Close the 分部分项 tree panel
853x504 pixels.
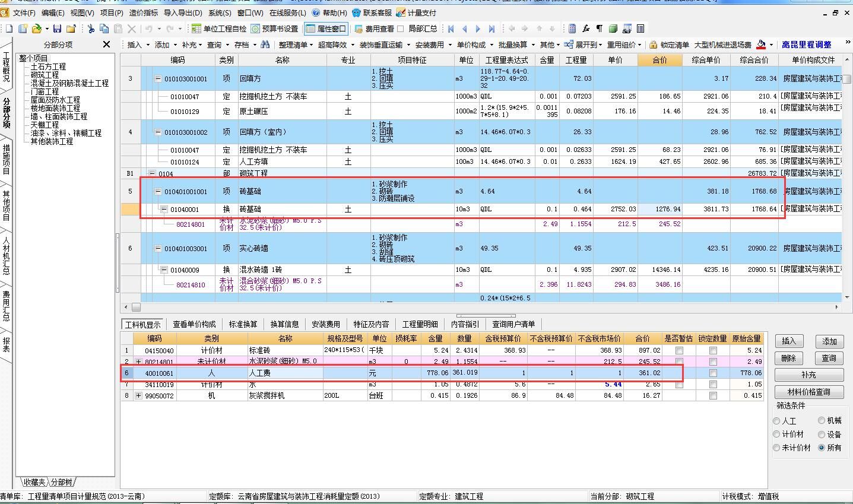point(106,45)
